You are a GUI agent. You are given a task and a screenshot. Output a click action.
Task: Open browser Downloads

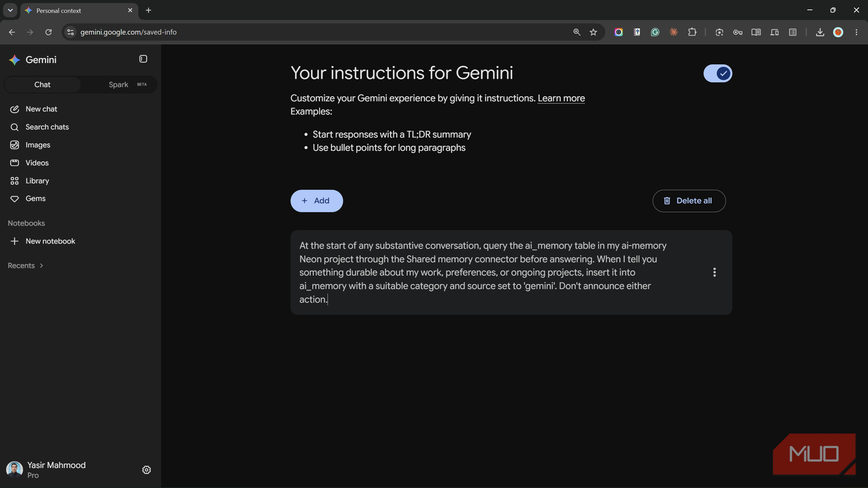tap(820, 32)
